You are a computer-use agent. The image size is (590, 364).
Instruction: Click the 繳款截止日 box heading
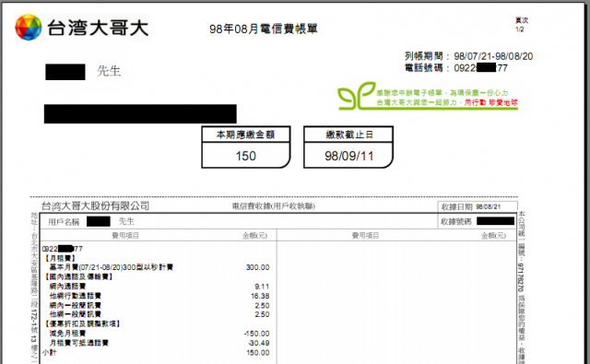tap(349, 135)
